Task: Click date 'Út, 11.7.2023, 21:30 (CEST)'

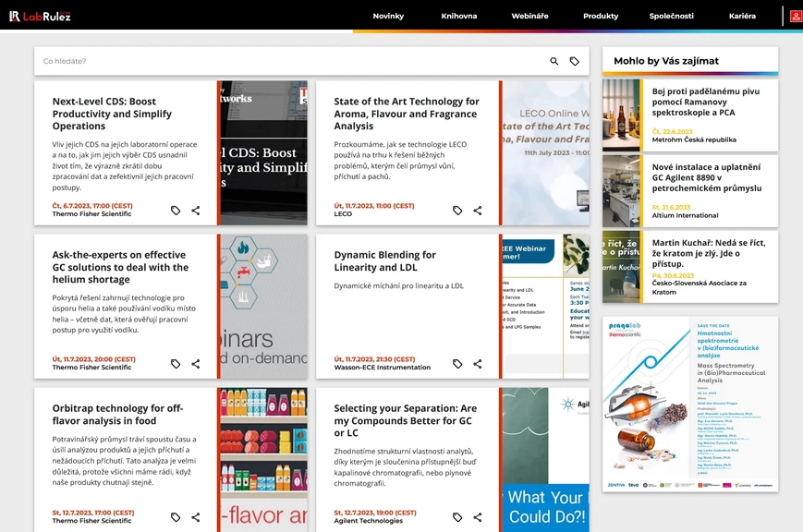Action: [x=374, y=359]
